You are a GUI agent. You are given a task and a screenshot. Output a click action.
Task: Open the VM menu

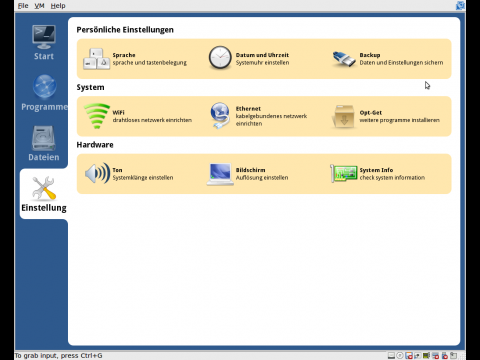[x=39, y=6]
